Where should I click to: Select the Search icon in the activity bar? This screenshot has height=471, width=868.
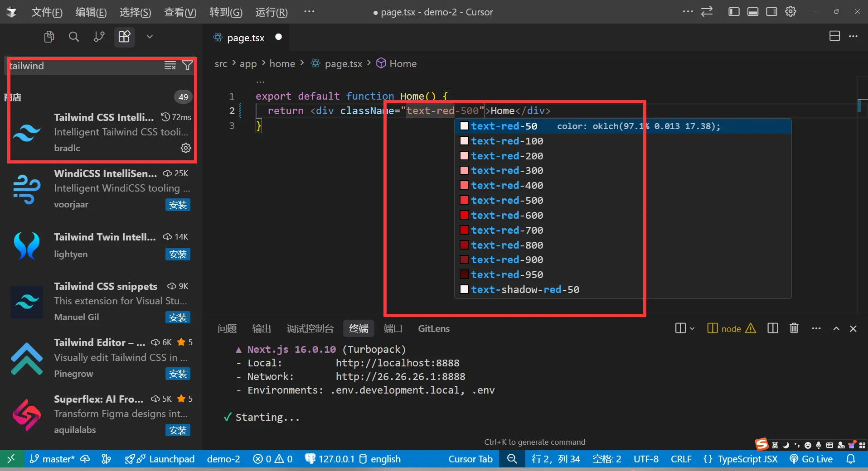coord(74,37)
